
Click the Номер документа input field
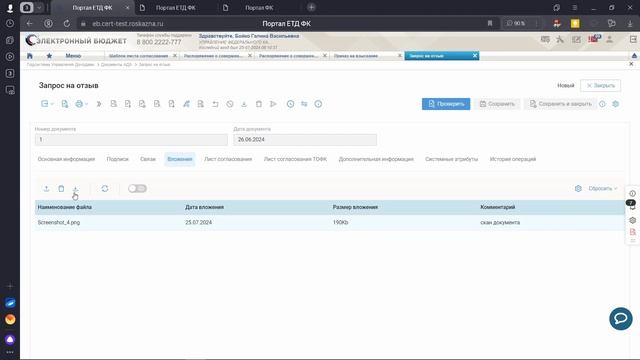point(131,140)
